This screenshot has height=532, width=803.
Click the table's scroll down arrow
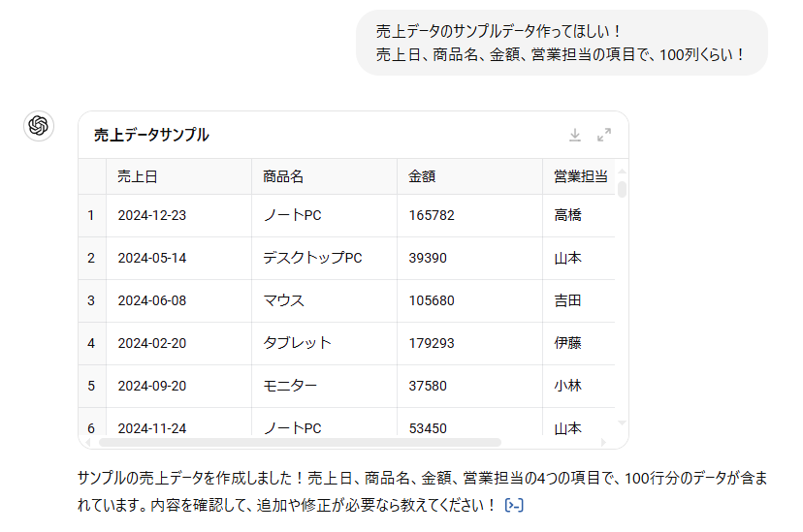(x=622, y=423)
